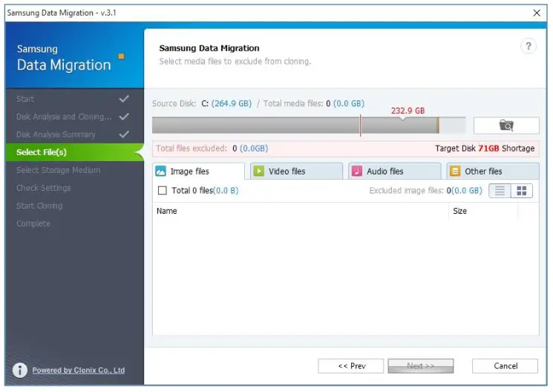Select Disk Analysis and Cloning step
Screen dimensions: 553x392
[64, 117]
